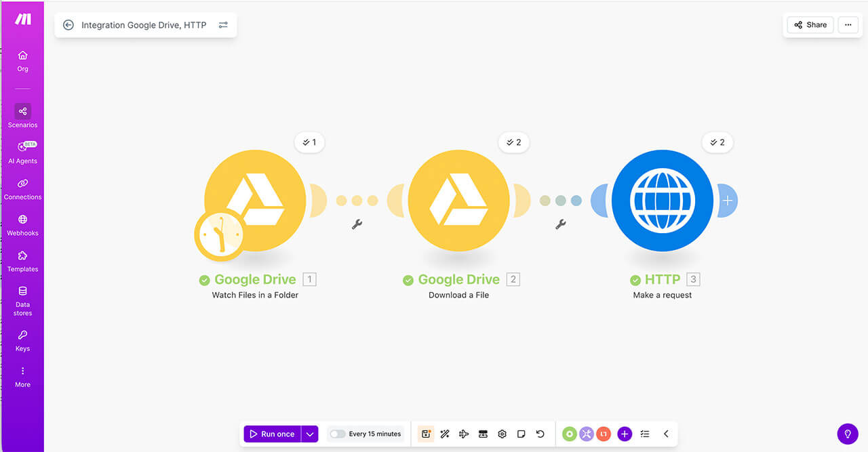Click the Run once button
This screenshot has width=868, height=452.
point(272,434)
